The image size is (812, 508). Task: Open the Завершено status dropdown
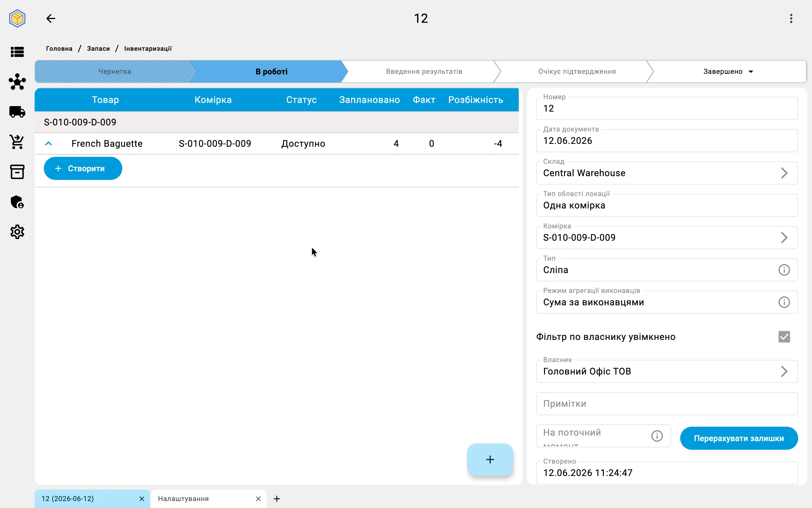728,72
